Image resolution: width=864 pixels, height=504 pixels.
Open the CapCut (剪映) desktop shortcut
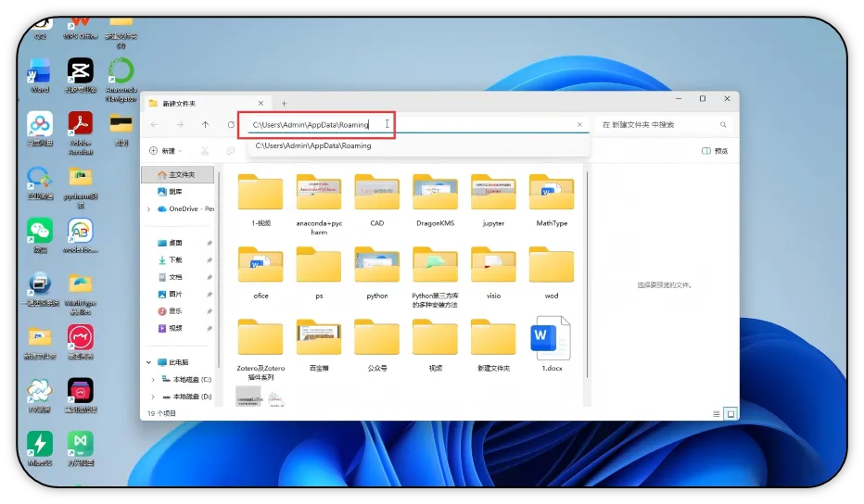[81, 76]
